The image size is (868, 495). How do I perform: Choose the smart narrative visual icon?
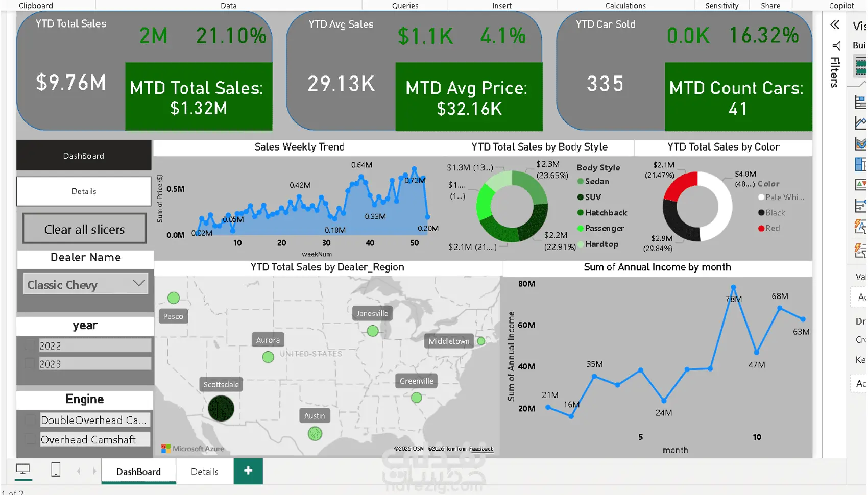pyautogui.click(x=861, y=226)
